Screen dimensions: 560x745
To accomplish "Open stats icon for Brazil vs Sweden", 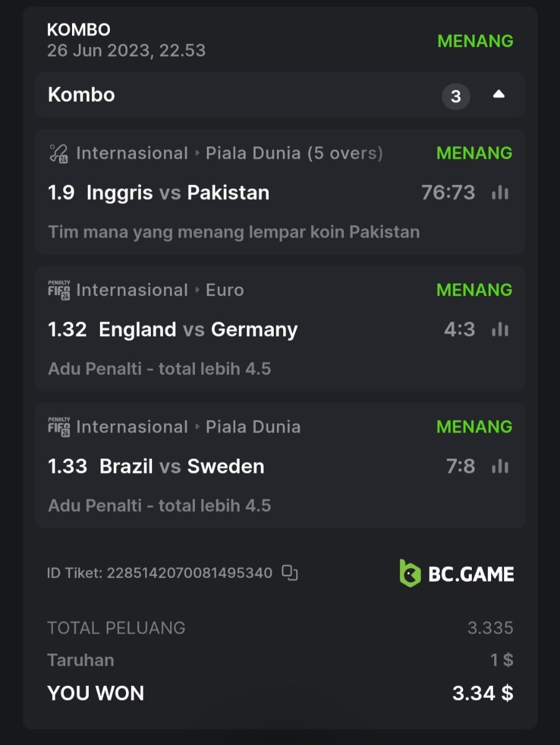I will click(x=500, y=466).
